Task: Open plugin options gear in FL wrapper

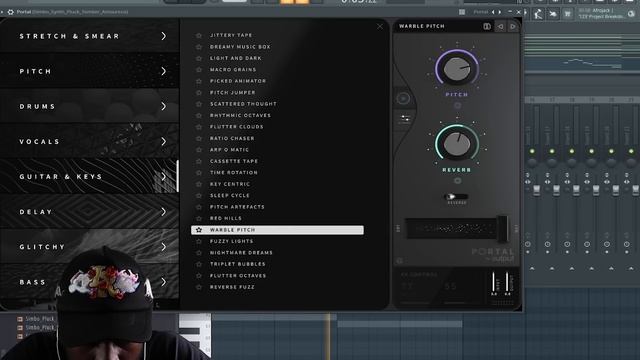Action: click(11, 12)
